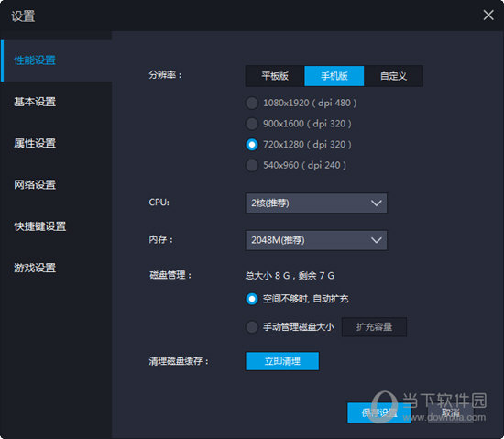Click 取消 to discard changes
This screenshot has width=504, height=439.
(450, 412)
